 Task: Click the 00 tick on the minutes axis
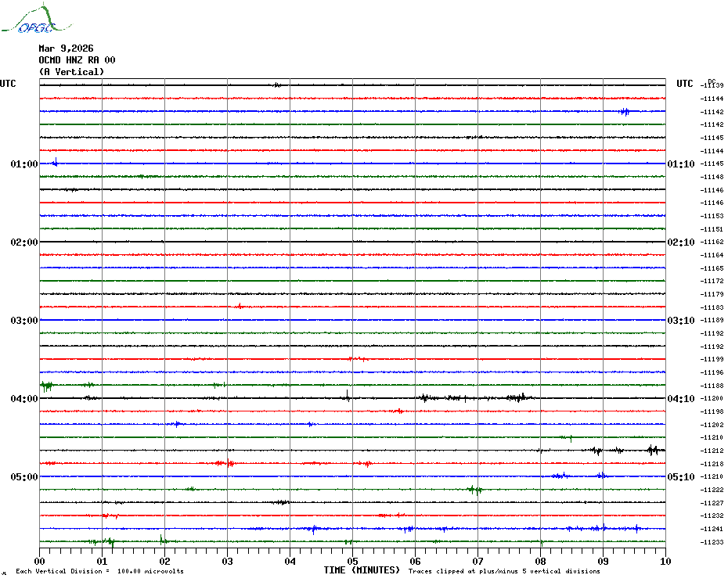coord(40,561)
